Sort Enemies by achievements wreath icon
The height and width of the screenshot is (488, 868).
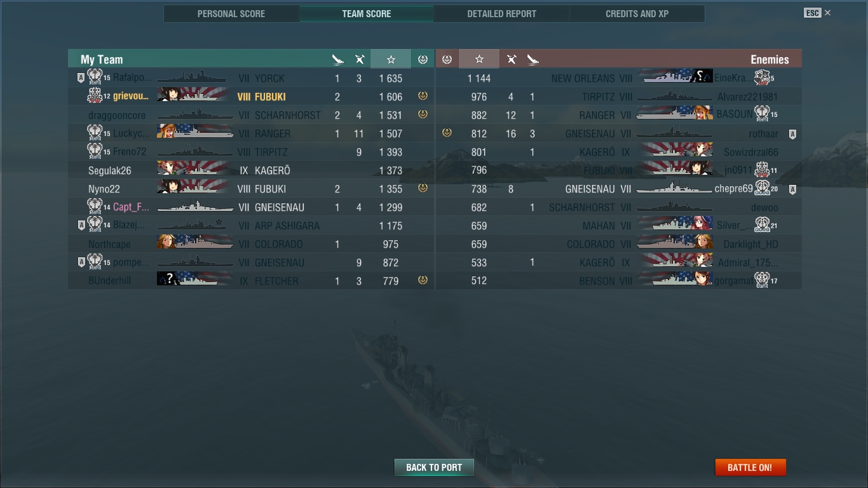coord(447,59)
